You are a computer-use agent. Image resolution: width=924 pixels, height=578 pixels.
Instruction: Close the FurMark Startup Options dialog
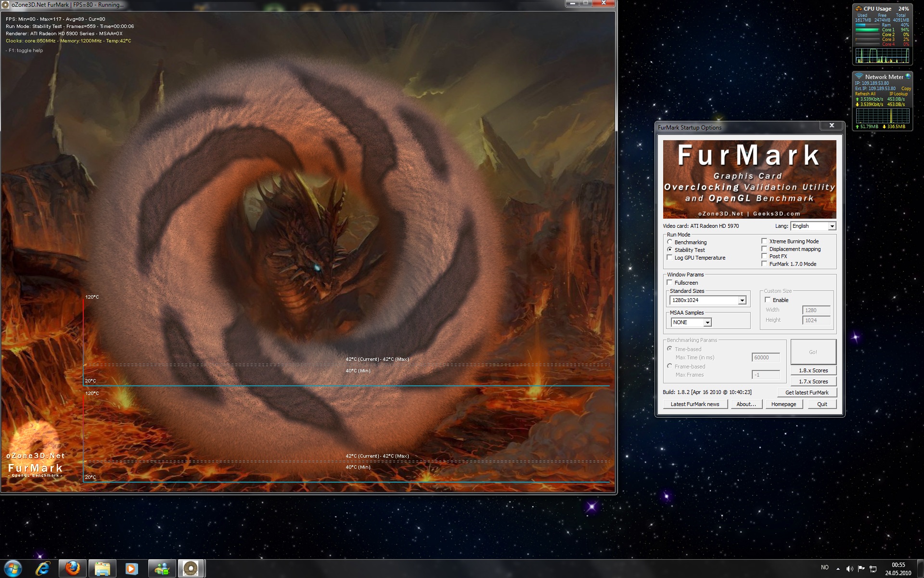pos(832,125)
